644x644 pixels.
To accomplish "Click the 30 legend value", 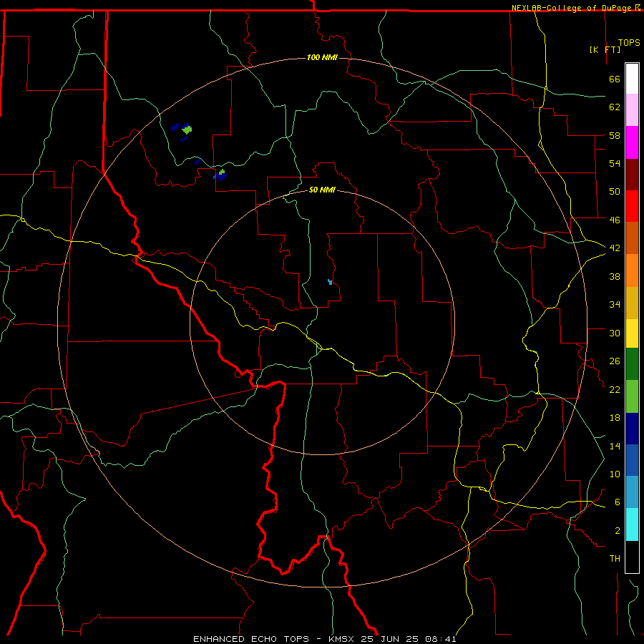I will pyautogui.click(x=615, y=333).
